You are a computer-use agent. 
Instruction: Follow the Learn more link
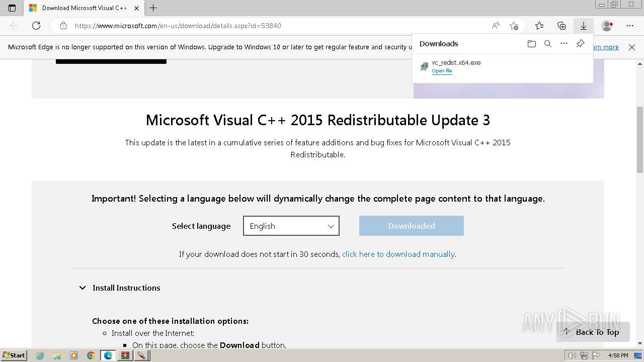tap(606, 47)
